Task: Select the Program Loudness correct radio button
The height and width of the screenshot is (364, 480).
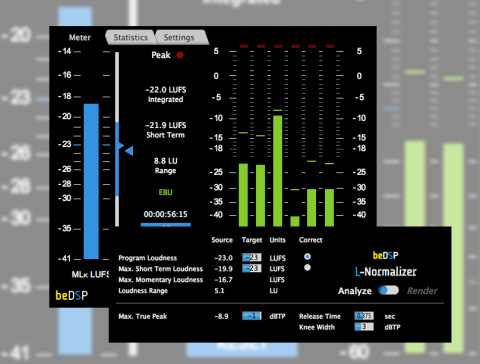Action: (307, 256)
